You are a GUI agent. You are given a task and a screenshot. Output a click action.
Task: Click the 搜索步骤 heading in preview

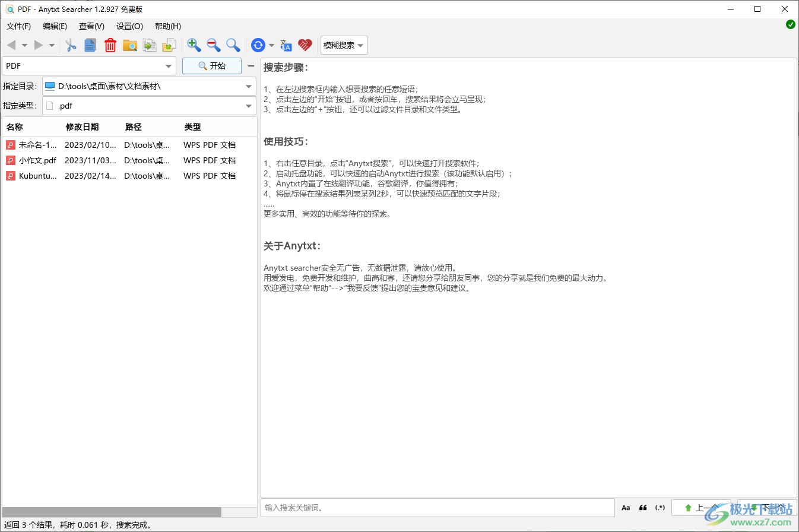tap(286, 67)
